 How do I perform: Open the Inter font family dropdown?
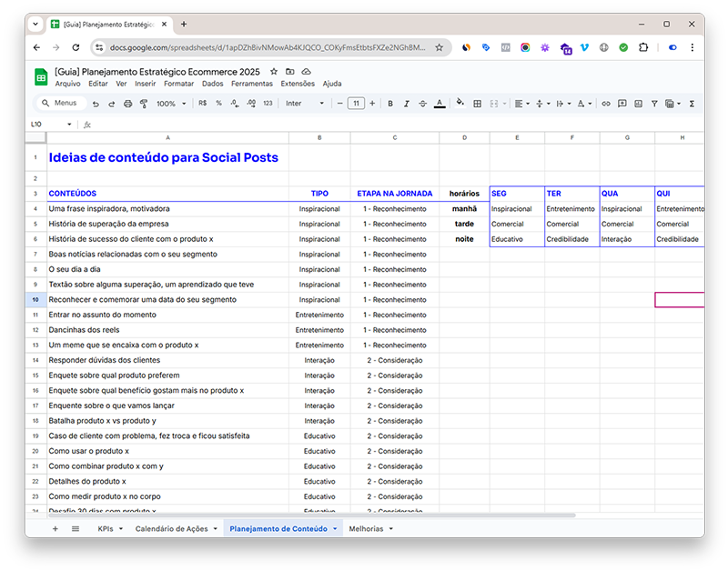click(305, 104)
